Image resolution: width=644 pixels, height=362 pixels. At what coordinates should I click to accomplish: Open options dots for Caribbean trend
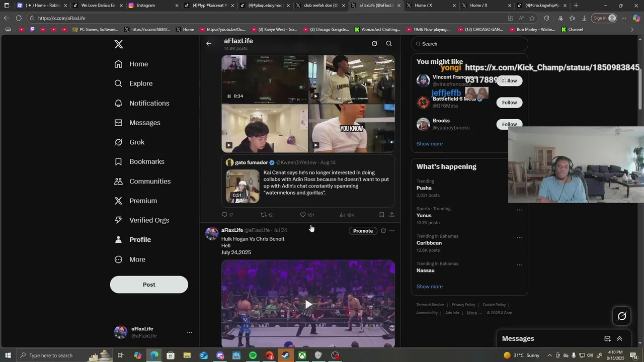tap(519, 237)
